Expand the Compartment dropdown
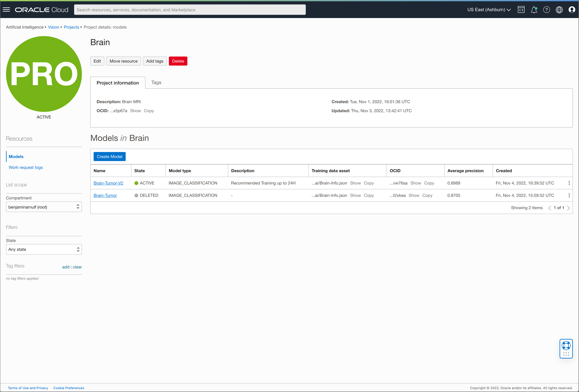Screen dimensions: 579x392 [x=44, y=207]
